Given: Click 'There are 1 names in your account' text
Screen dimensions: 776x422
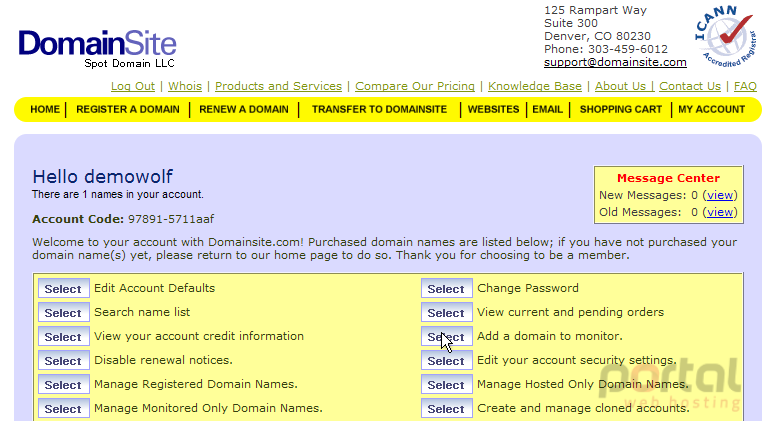Looking at the screenshot, I should pyautogui.click(x=118, y=194).
